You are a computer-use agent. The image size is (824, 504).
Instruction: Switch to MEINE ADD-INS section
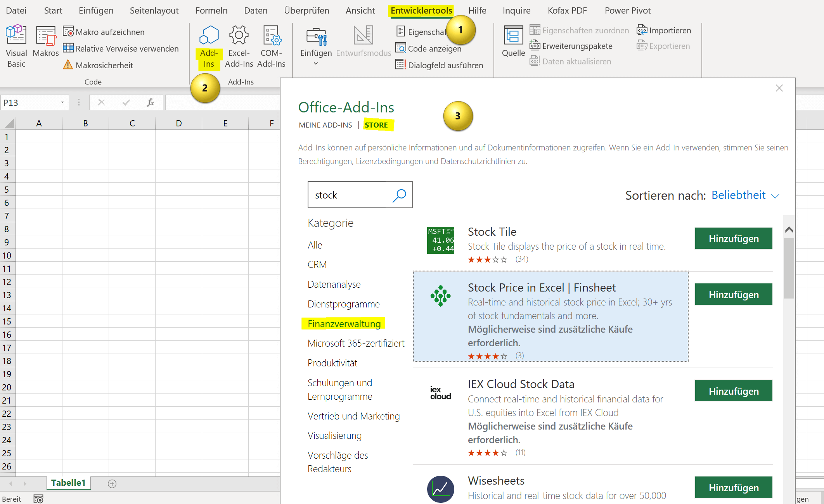coord(325,125)
